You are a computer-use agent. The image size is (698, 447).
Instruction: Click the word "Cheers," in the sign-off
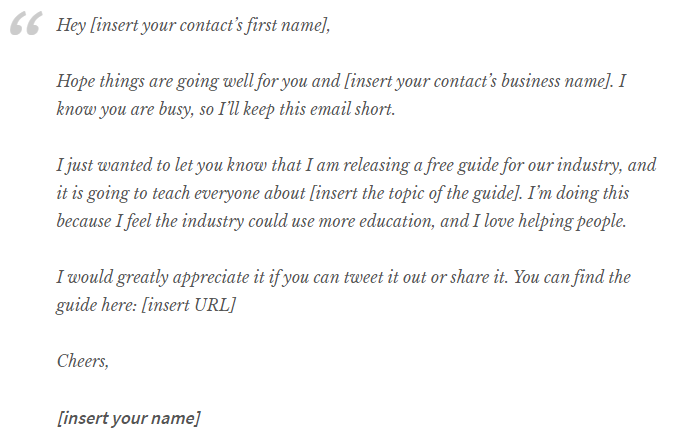coord(83,361)
